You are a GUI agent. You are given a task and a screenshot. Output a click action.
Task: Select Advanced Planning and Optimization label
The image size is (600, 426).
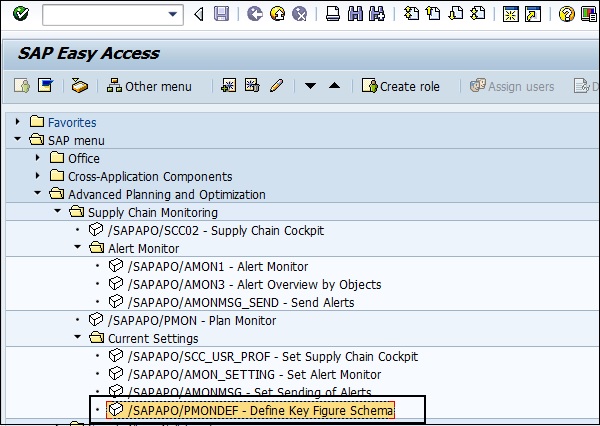click(166, 194)
